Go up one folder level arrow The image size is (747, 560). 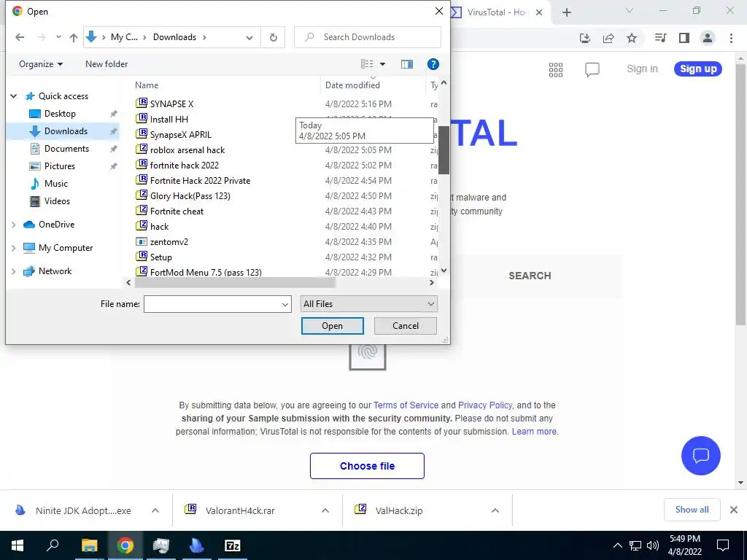(x=74, y=37)
